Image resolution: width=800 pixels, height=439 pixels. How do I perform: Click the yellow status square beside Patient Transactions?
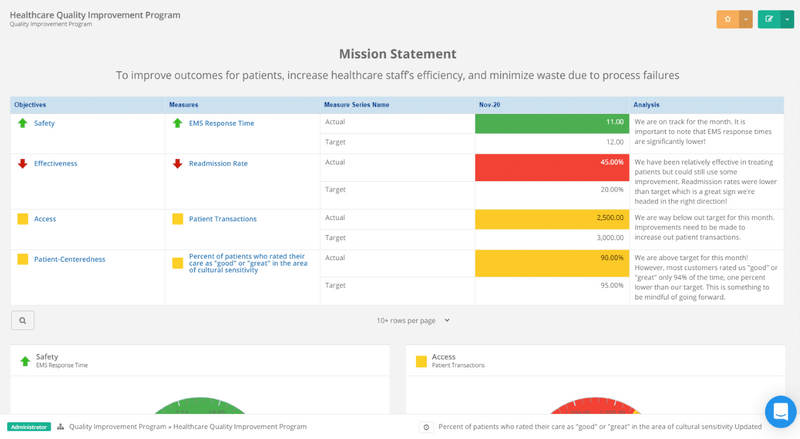(177, 219)
